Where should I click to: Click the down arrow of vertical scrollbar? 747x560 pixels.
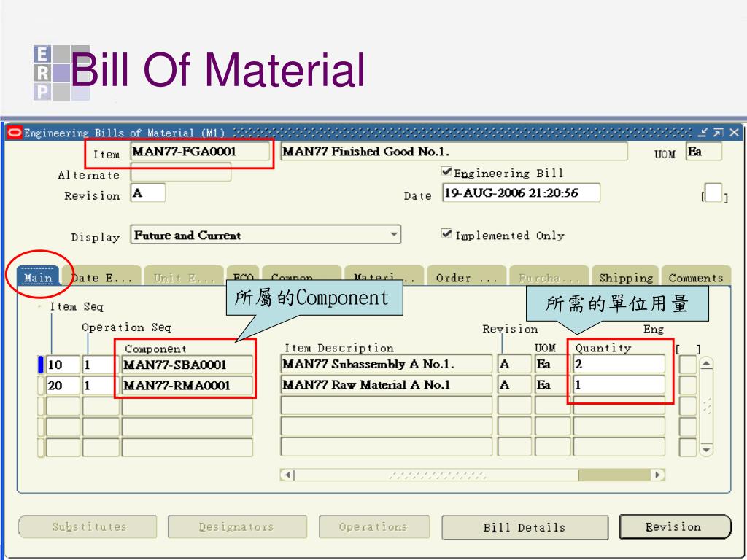706,449
